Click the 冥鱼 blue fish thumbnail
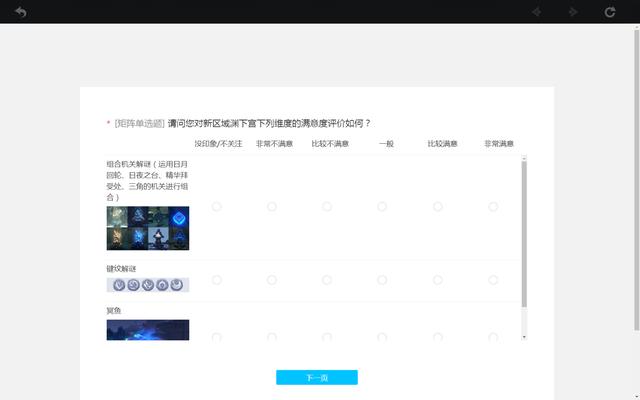Viewport: 640px width, 400px height. [148, 330]
